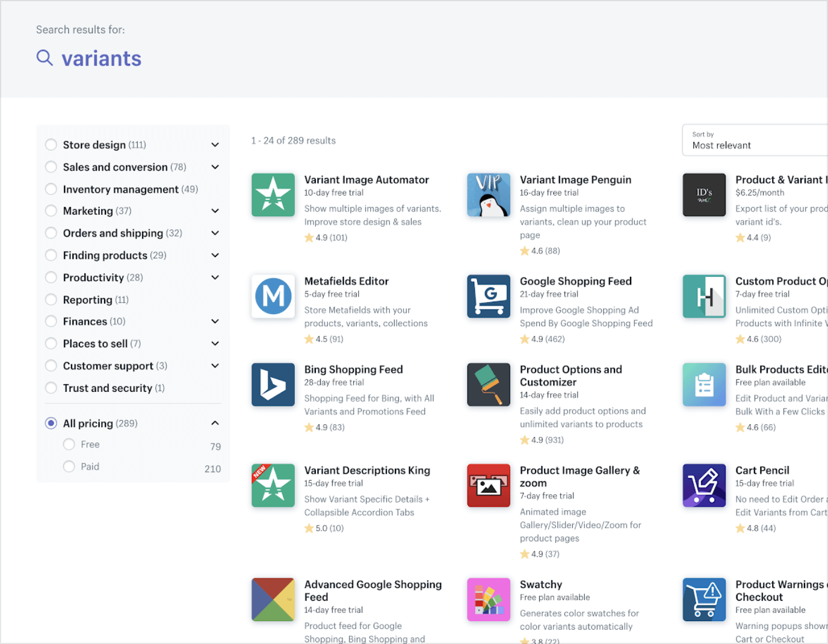Open Bulk Products Editor app icon
This screenshot has height=644, width=828.
704,385
